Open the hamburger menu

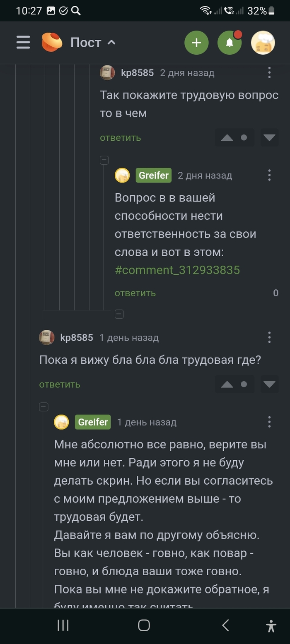23,43
